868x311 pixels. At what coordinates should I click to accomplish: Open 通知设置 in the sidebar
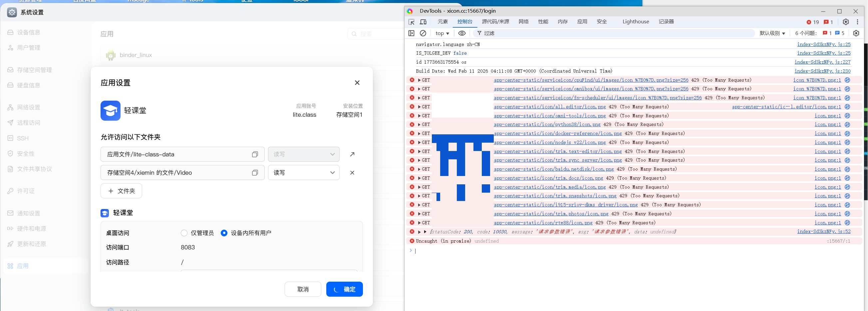pos(29,213)
